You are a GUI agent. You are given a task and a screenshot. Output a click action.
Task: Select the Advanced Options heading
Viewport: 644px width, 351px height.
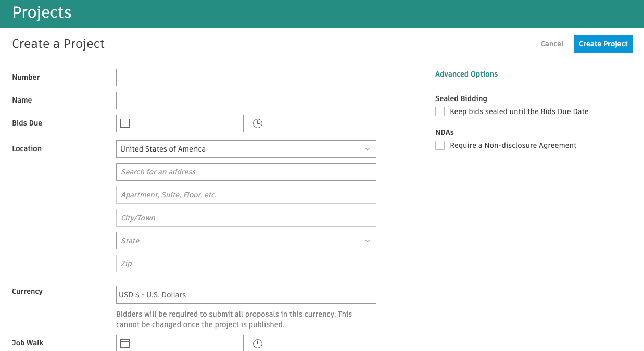[466, 74]
